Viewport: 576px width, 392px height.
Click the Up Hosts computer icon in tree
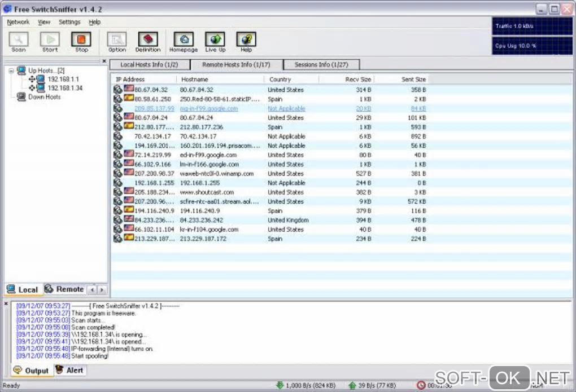pos(21,70)
